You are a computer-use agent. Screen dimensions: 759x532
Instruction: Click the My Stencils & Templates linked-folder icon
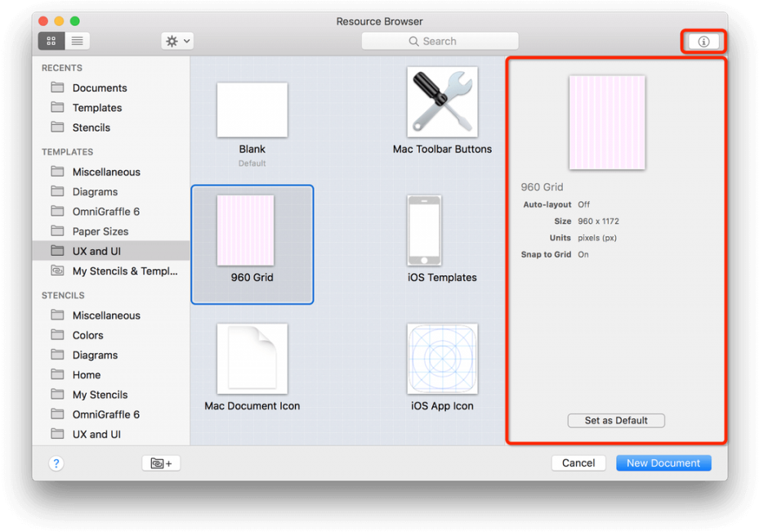(x=58, y=270)
